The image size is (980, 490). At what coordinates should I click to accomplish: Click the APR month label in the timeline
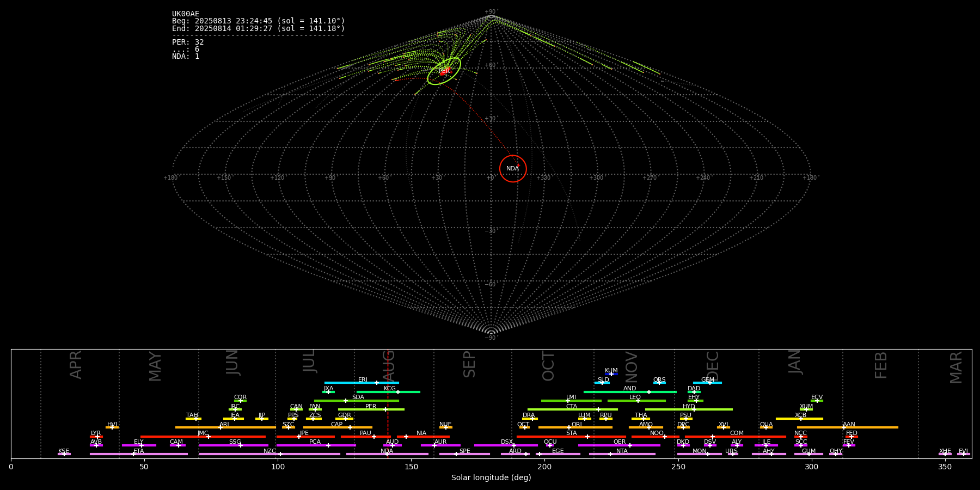coord(76,365)
